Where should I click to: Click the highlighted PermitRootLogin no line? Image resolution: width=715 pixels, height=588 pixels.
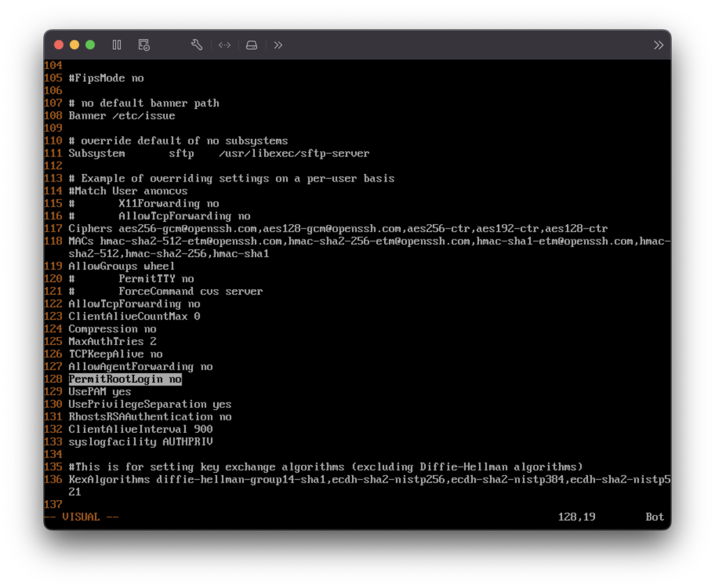[125, 379]
